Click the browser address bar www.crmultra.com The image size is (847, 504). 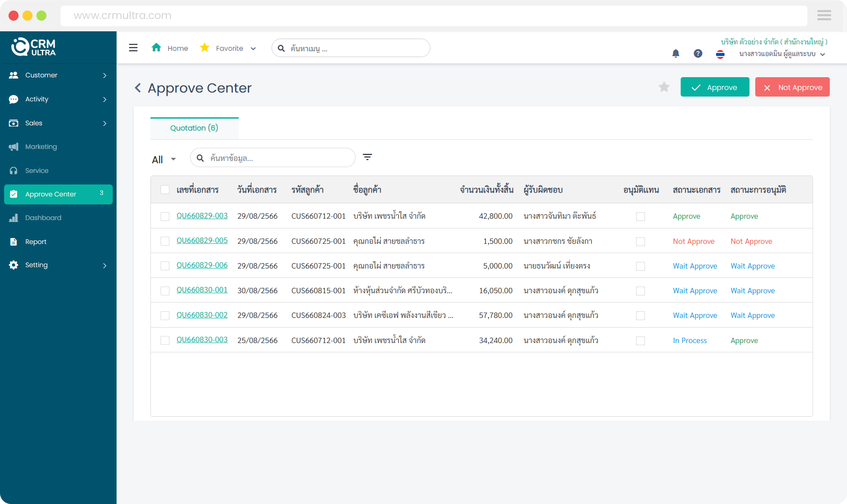tap(434, 15)
